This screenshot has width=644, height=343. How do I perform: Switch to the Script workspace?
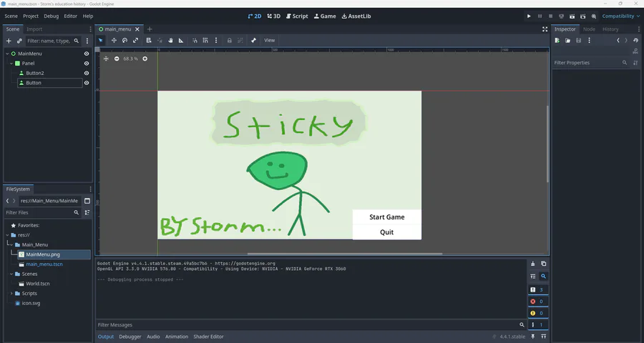(x=297, y=16)
